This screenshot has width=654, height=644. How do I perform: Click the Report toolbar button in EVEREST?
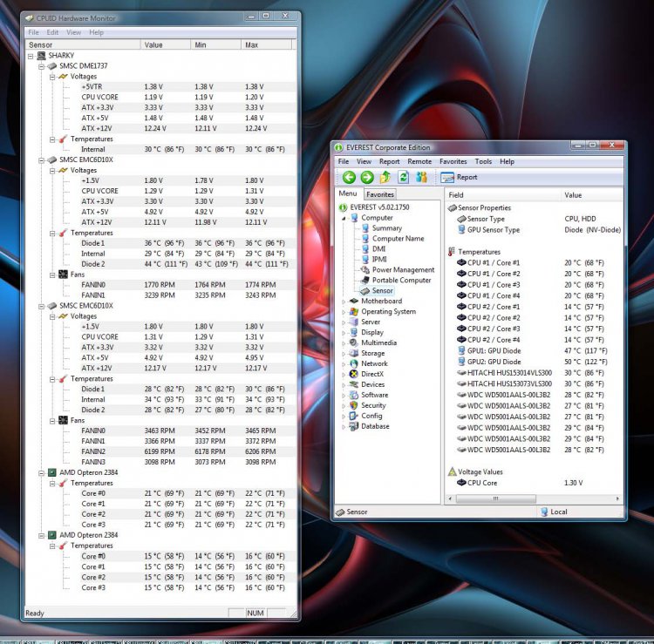[459, 178]
